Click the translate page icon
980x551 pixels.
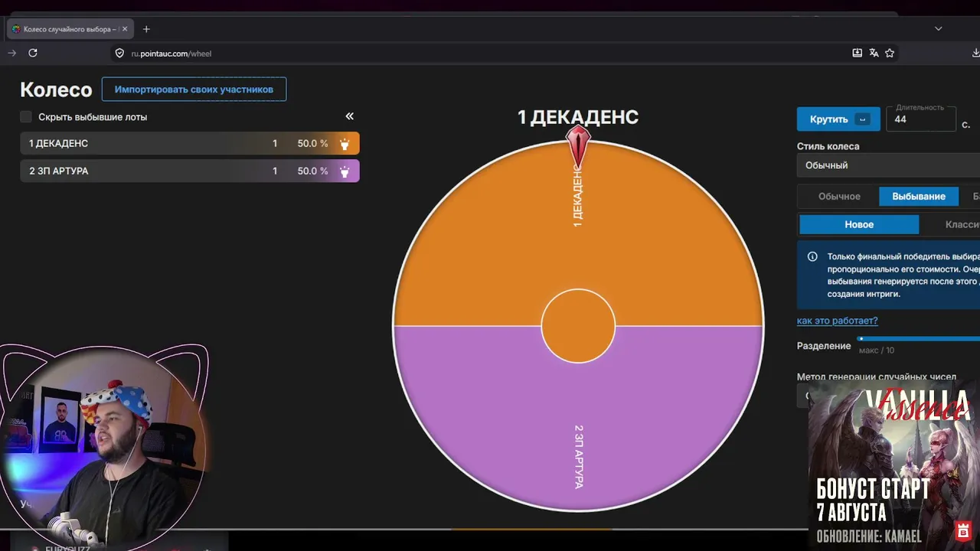[x=874, y=53]
